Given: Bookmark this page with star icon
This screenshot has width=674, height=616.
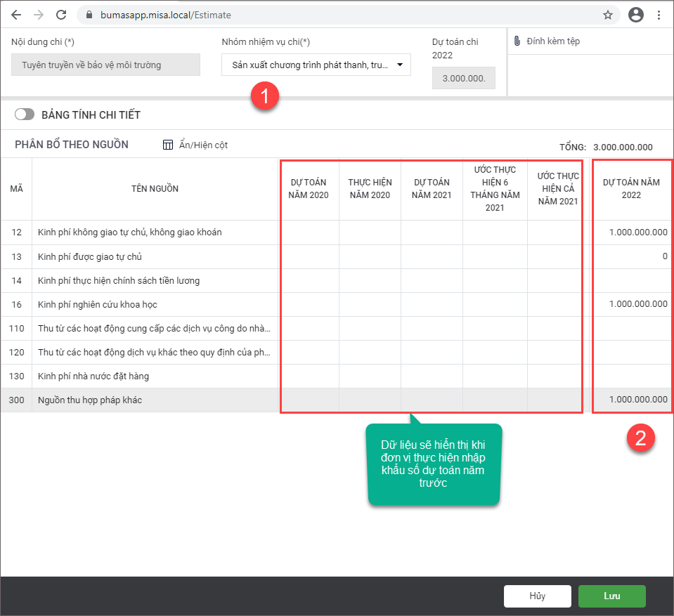Looking at the screenshot, I should tap(608, 15).
